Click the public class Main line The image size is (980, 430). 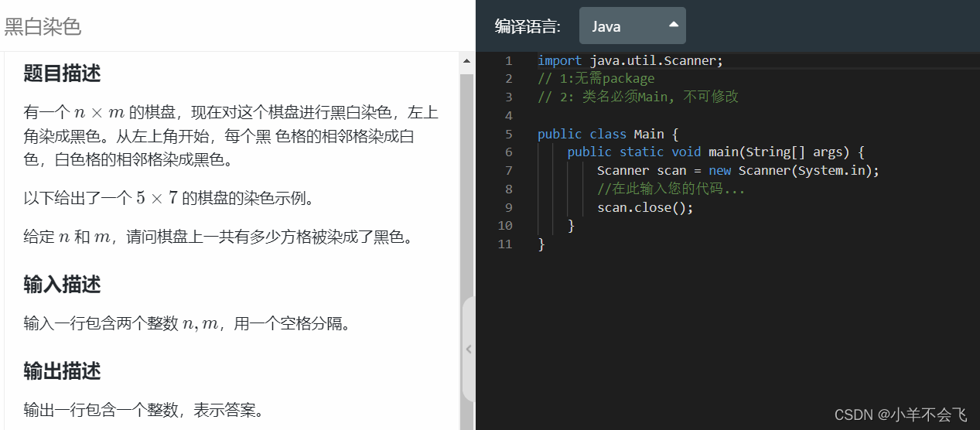(607, 134)
